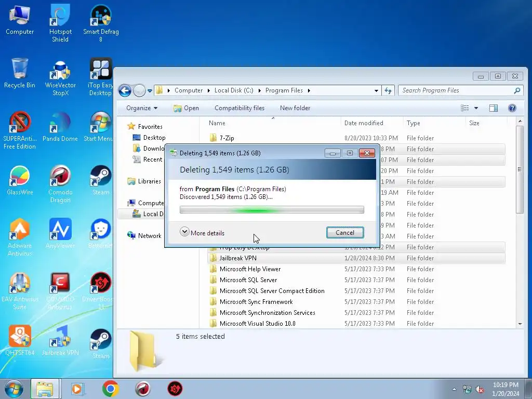The height and width of the screenshot is (399, 532).
Task: Expand breadcrumb arrow after Program Files
Action: [x=309, y=90]
